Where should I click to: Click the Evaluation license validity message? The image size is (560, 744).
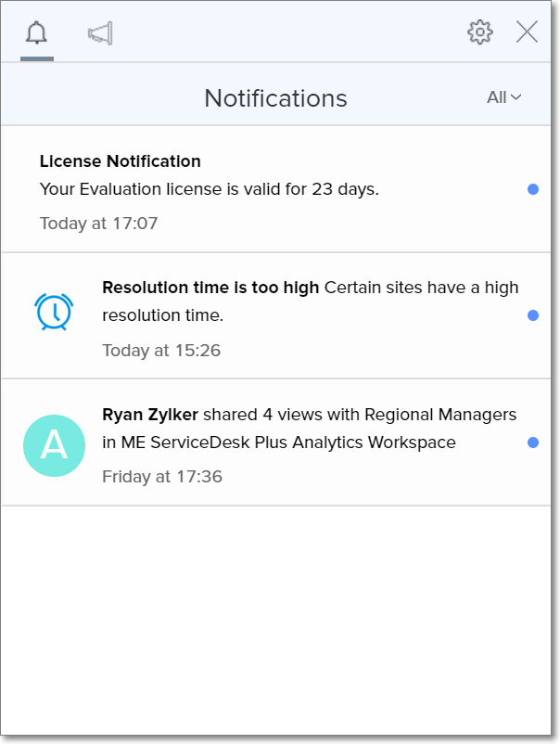pos(210,189)
